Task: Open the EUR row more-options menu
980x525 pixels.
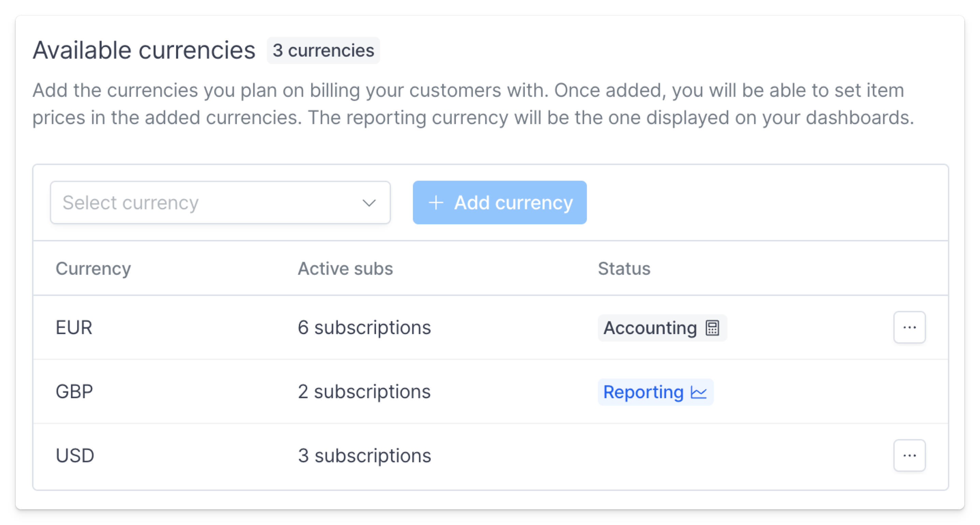Action: click(x=909, y=327)
